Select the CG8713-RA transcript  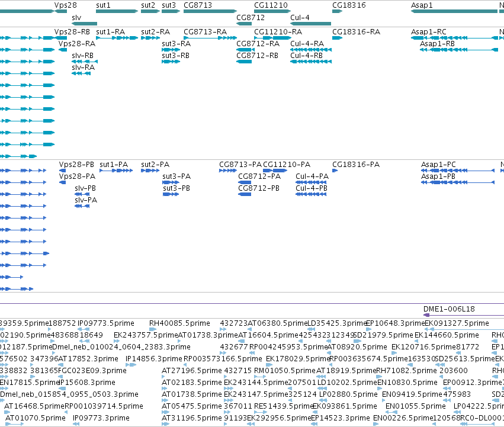(205, 32)
